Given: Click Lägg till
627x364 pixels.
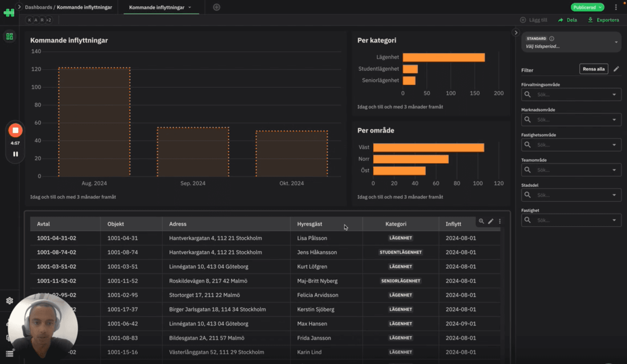Looking at the screenshot, I should pos(534,20).
